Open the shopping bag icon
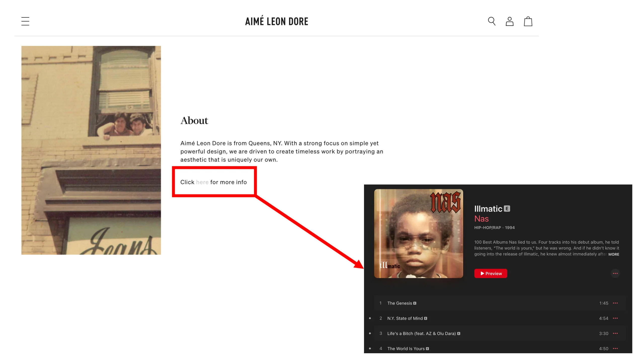The width and height of the screenshot is (644, 360). (x=528, y=21)
